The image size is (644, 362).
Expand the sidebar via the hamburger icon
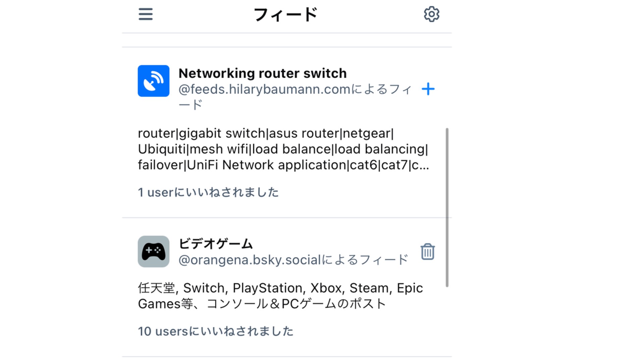click(x=145, y=14)
